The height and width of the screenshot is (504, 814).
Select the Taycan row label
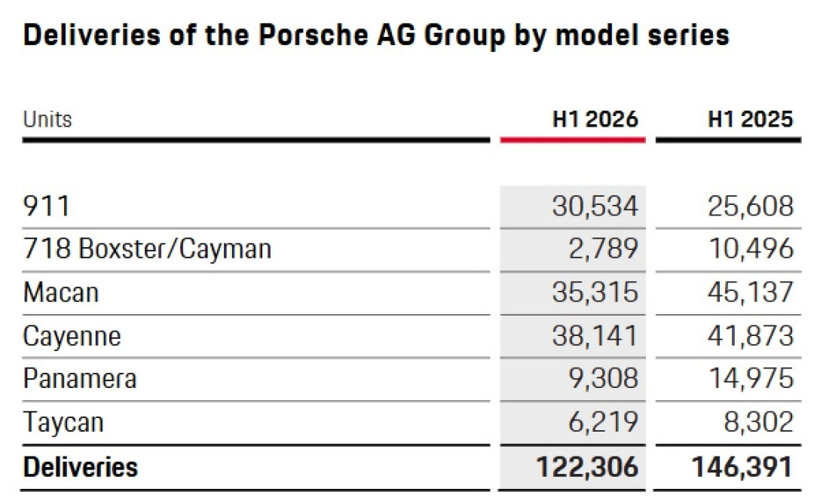63,422
